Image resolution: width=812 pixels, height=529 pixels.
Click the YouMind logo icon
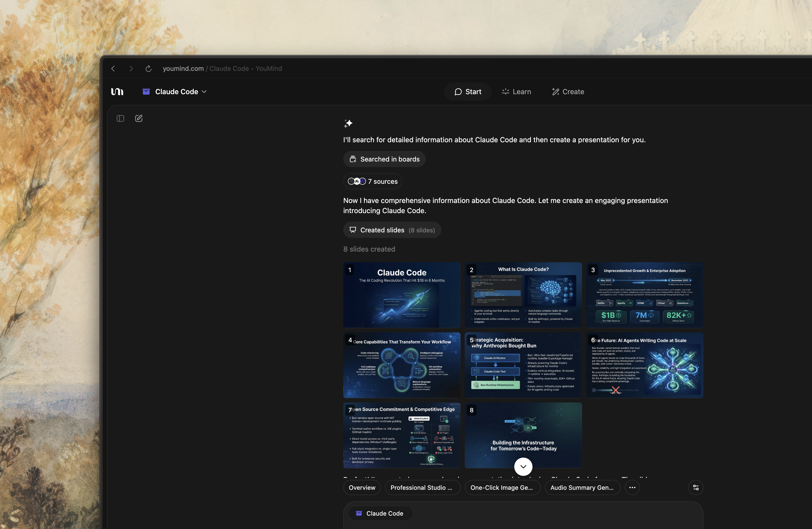(117, 91)
